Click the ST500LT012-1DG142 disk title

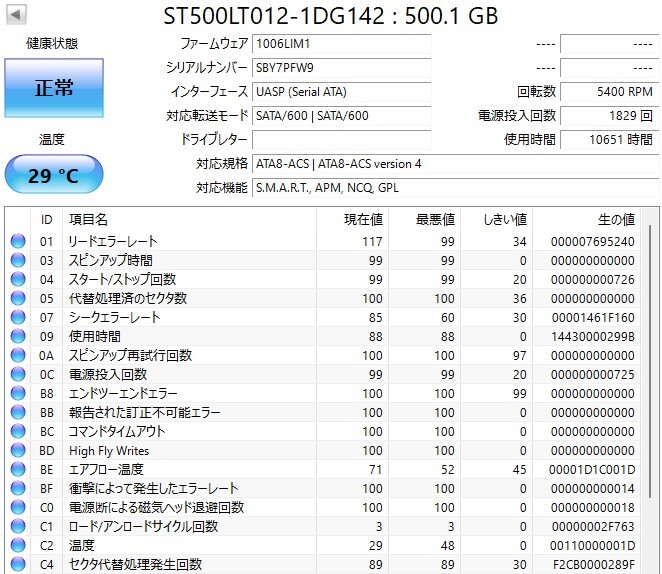tap(331, 16)
